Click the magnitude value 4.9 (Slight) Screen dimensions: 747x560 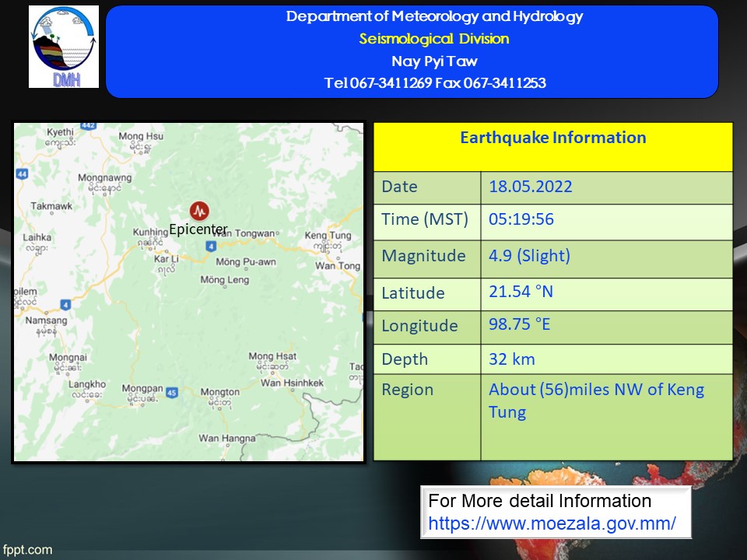point(529,256)
